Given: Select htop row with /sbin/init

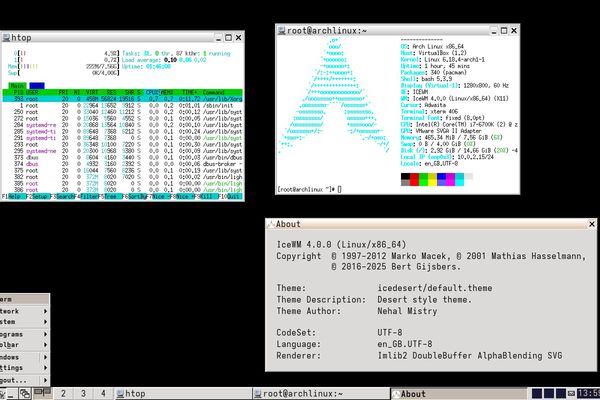Looking at the screenshot, I should pos(122,106).
